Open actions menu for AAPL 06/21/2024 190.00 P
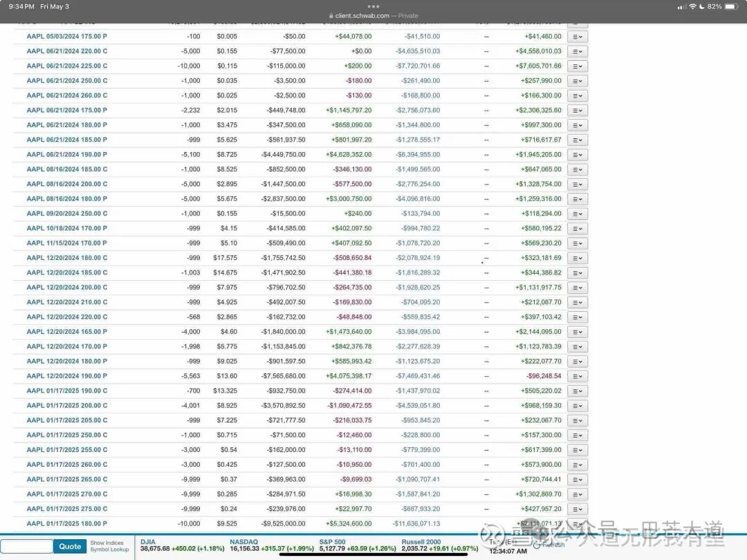The width and height of the screenshot is (747, 560). pyautogui.click(x=578, y=155)
